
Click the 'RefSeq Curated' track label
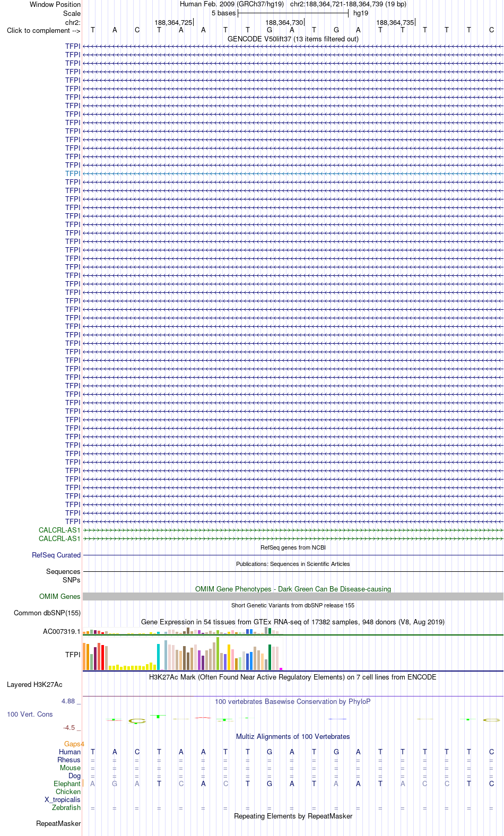click(x=56, y=555)
